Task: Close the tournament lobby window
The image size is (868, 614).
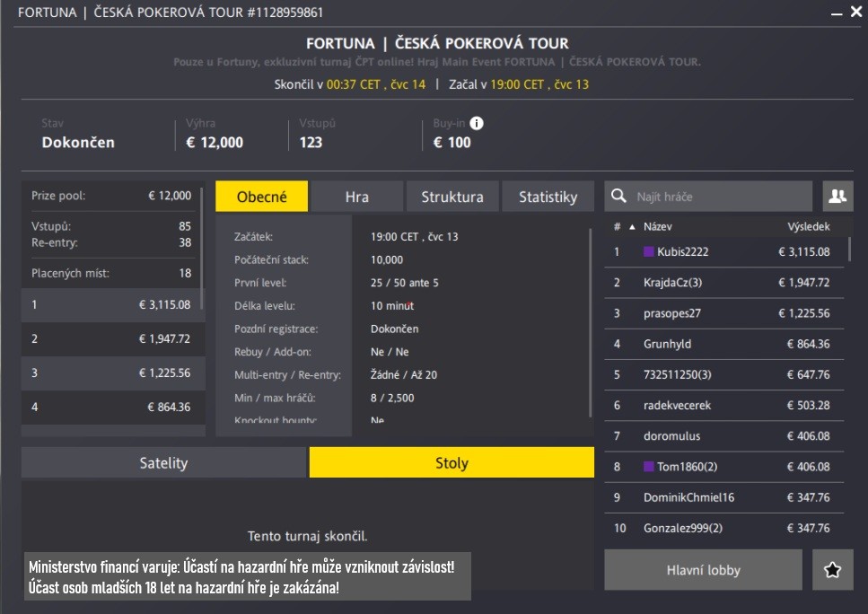Action: [x=855, y=12]
